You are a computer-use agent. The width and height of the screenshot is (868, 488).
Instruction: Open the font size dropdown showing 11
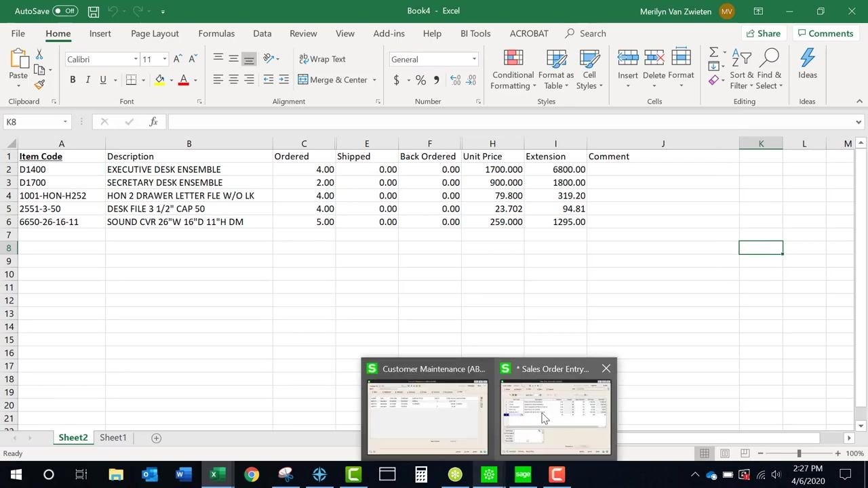165,59
